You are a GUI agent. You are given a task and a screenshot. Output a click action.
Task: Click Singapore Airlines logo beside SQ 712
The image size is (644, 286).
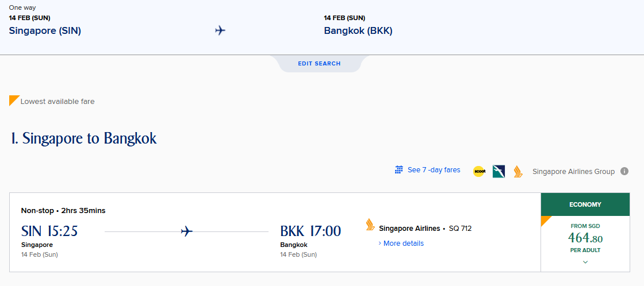tap(370, 225)
